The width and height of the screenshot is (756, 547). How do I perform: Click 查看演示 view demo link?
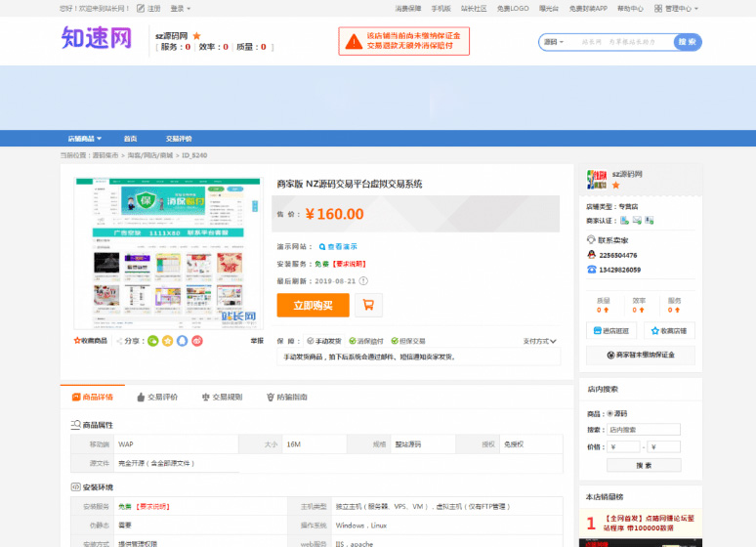click(338, 246)
